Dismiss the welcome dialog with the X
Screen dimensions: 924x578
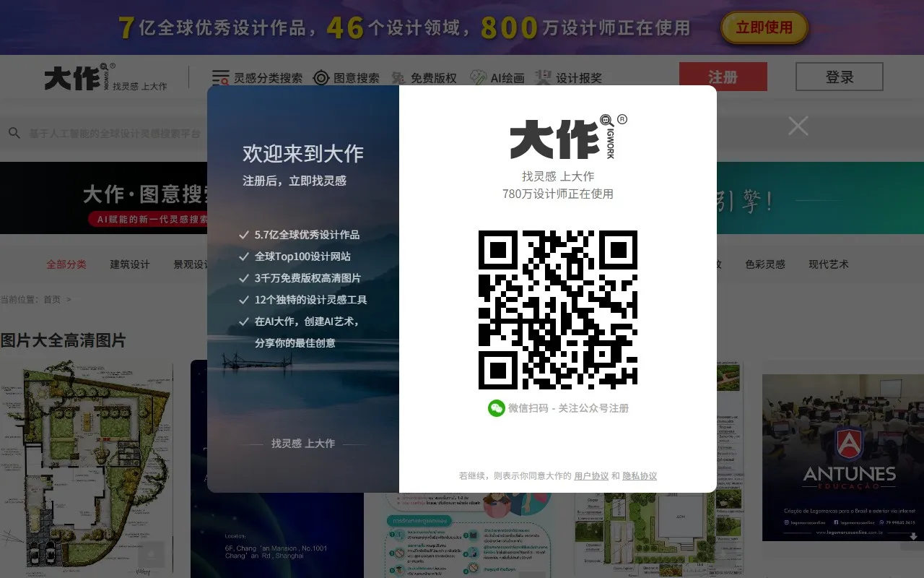(x=798, y=125)
